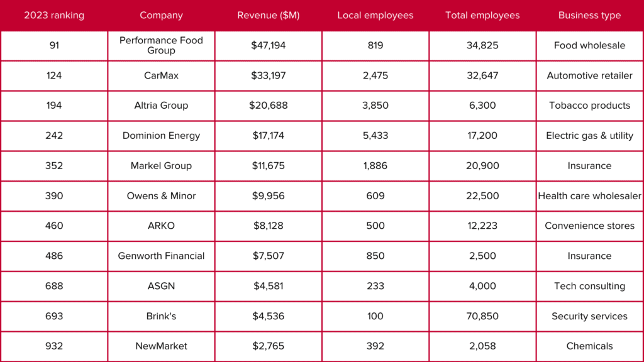Image resolution: width=644 pixels, height=362 pixels.
Task: Select the Owens & Minor cell
Action: click(x=161, y=196)
